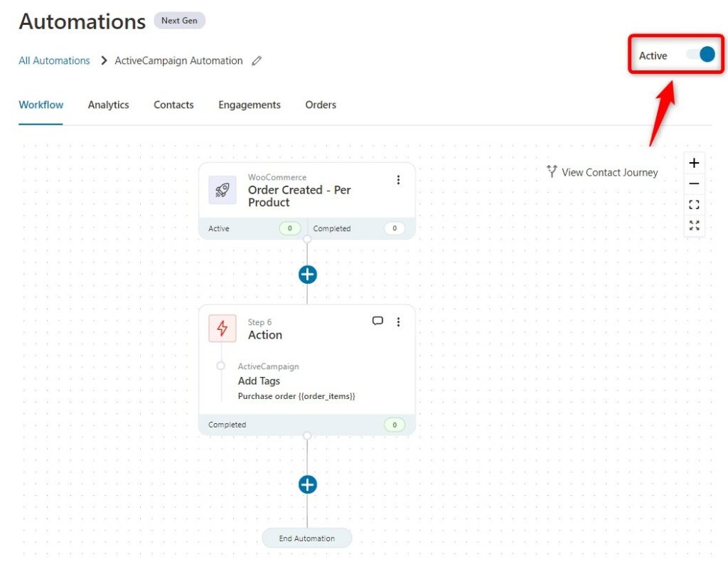Click the fit-to-screen canvas icon
The width and height of the screenshot is (728, 564).
(694, 204)
